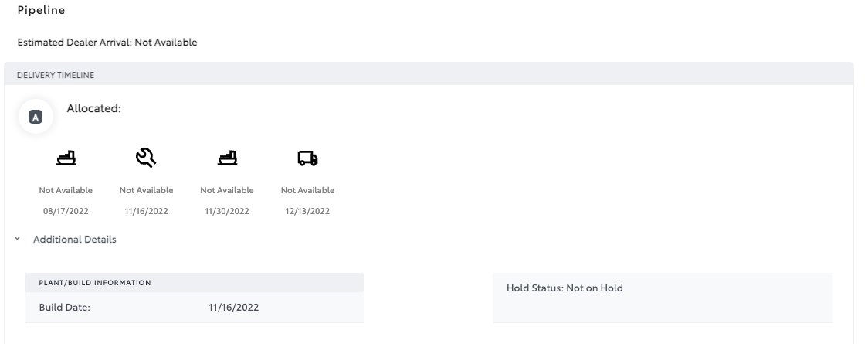
Task: Click Not Available text under the truck
Action: (x=308, y=190)
